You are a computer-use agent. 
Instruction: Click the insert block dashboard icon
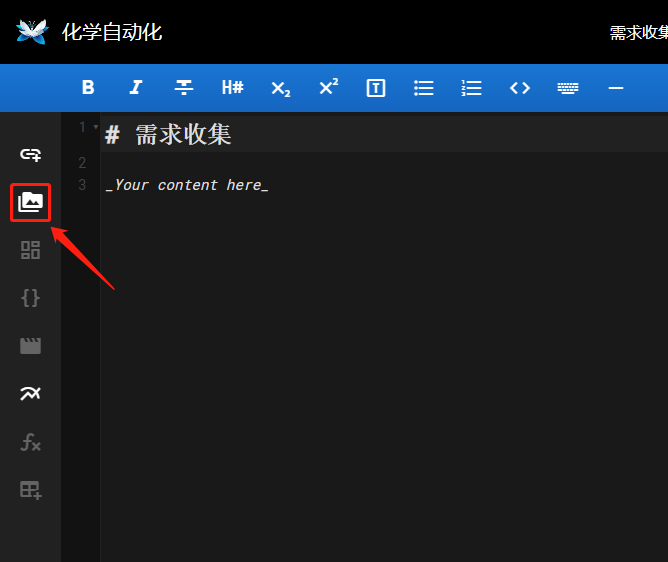pos(31,250)
